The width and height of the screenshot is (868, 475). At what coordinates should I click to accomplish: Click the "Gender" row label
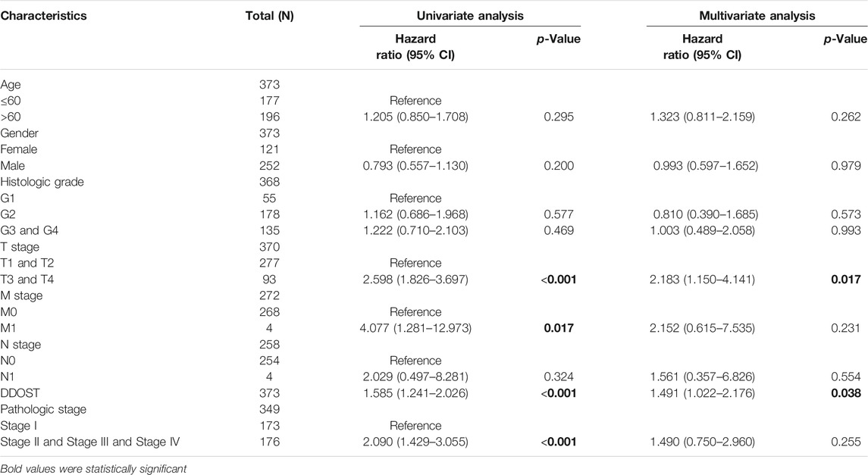point(20,133)
